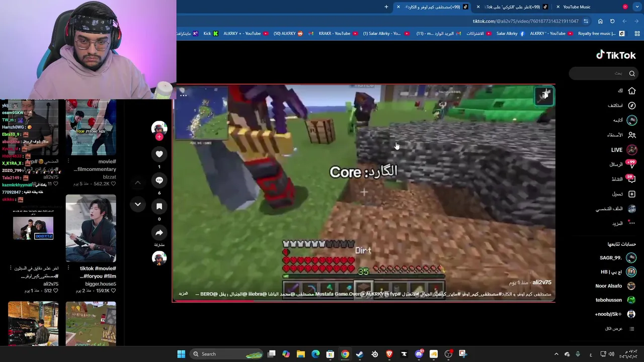Open the ali2v75 video thumbnail with the 00:07:12 timer

[x=33, y=228]
